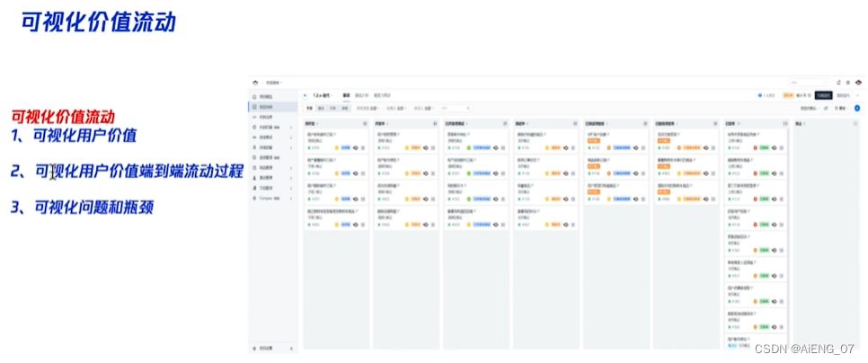Screen dimensions: 868x363
Task: Expand the 持续部署 sidebar item
Action: pos(291,147)
